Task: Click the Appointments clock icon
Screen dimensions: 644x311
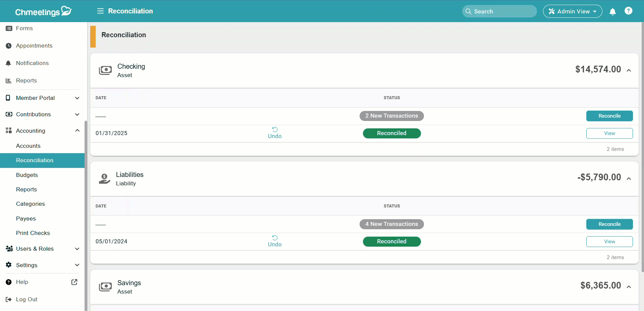Action: pyautogui.click(x=9, y=46)
